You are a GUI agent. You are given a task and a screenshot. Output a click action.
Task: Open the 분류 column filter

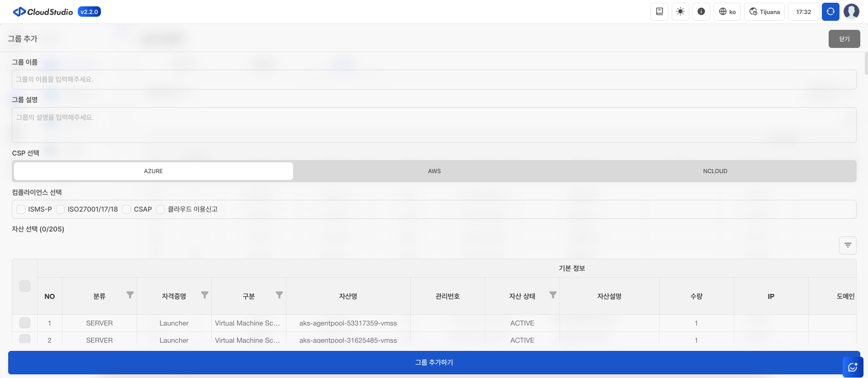[x=130, y=295]
